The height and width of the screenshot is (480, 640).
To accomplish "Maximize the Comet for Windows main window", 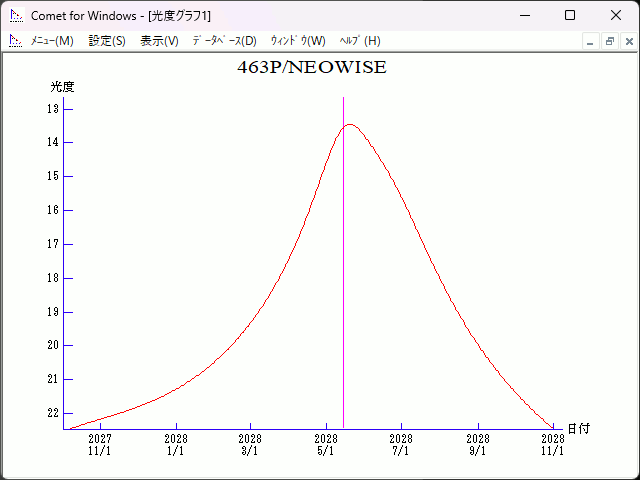I will pos(570,15).
